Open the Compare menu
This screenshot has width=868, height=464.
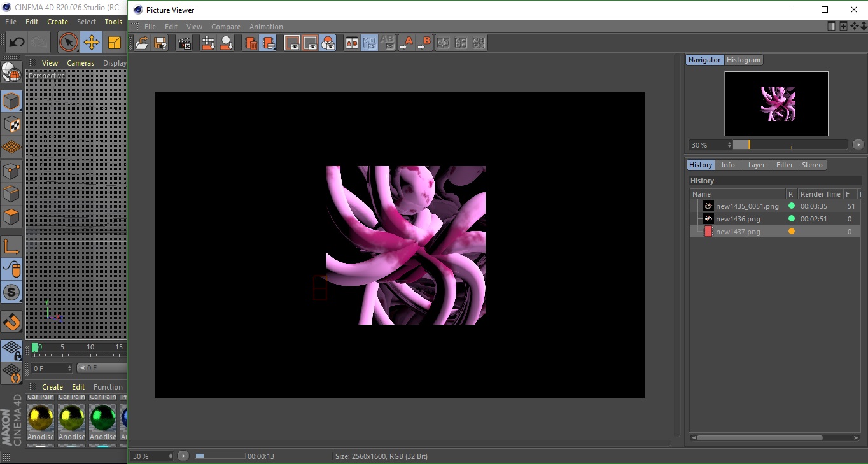[226, 27]
